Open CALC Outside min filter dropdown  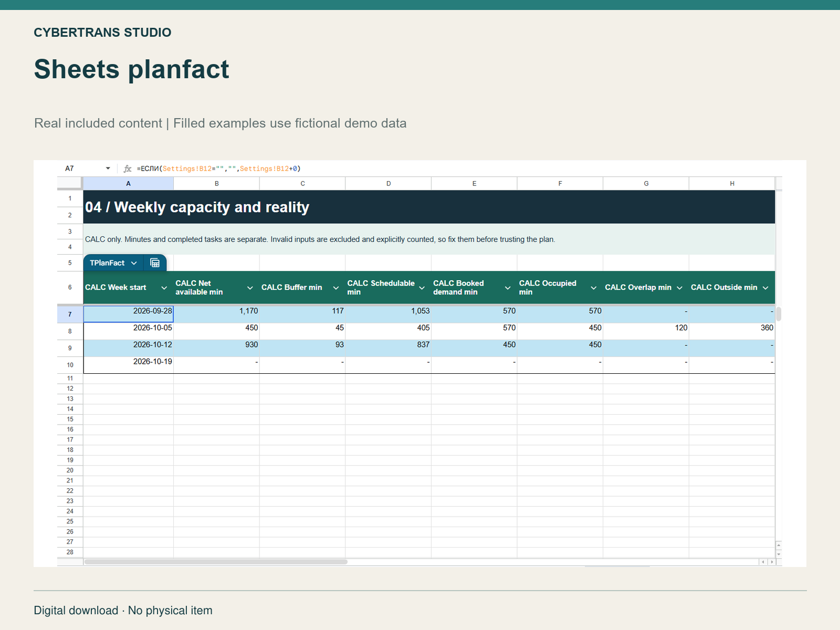click(765, 288)
